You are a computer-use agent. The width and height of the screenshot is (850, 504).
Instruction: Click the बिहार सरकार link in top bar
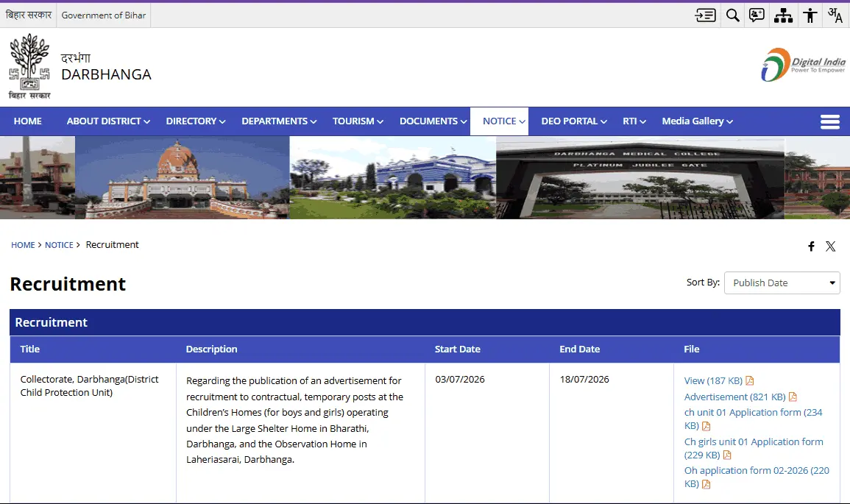click(28, 15)
